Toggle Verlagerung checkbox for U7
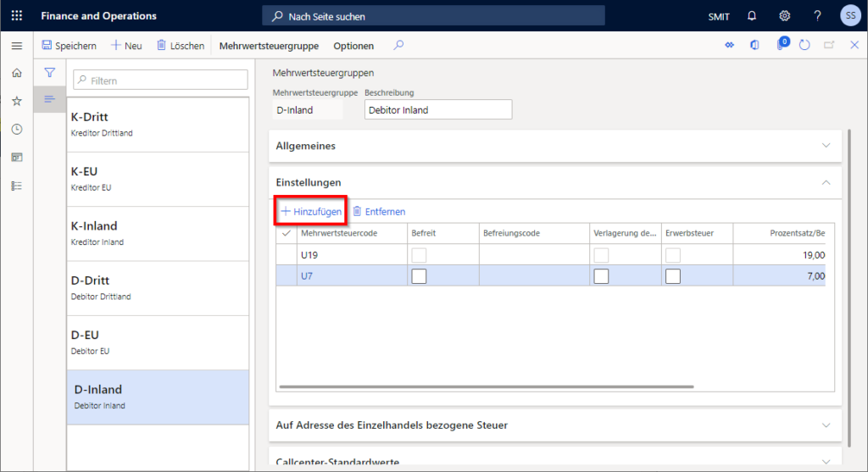The image size is (868, 472). [601, 276]
